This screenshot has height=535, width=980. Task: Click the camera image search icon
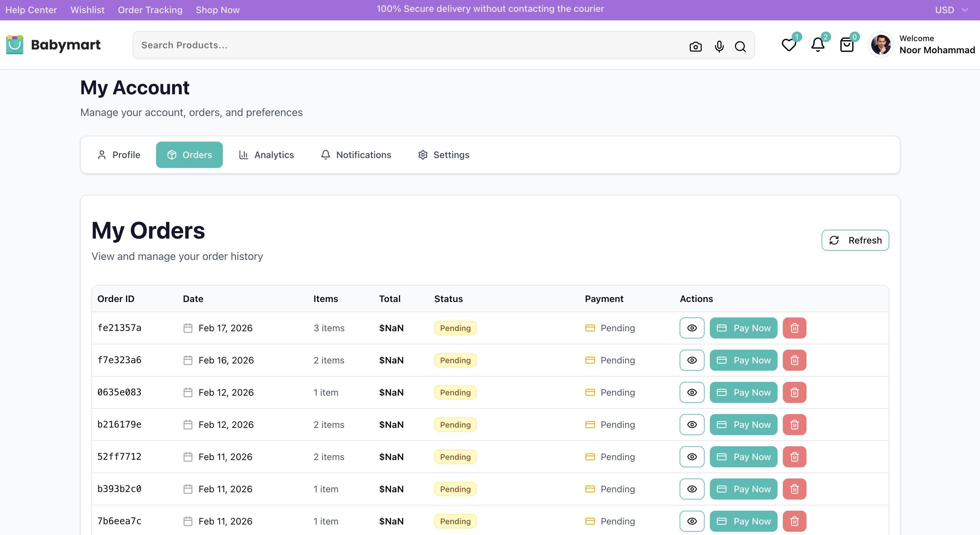[695, 46]
